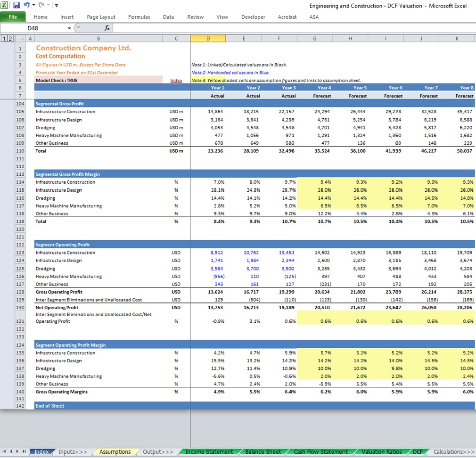Select column B header
Screen dimensions: 476x458
(x=98, y=39)
